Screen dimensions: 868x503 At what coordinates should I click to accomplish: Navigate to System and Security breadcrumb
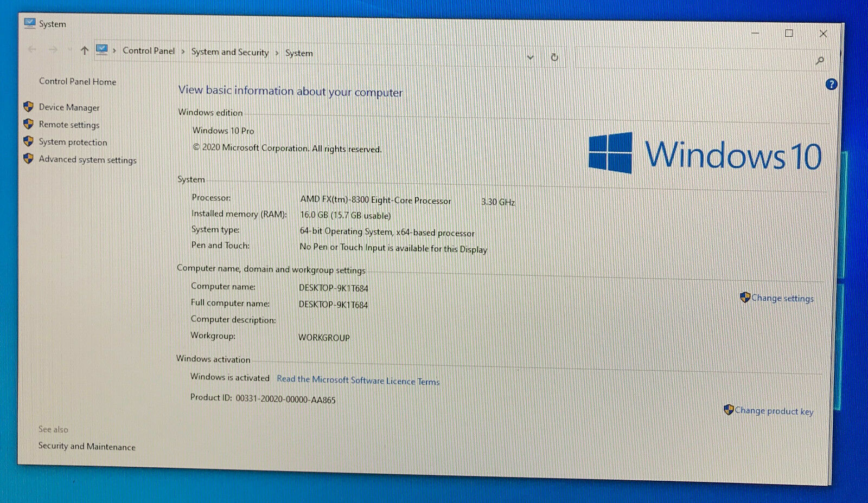[230, 52]
